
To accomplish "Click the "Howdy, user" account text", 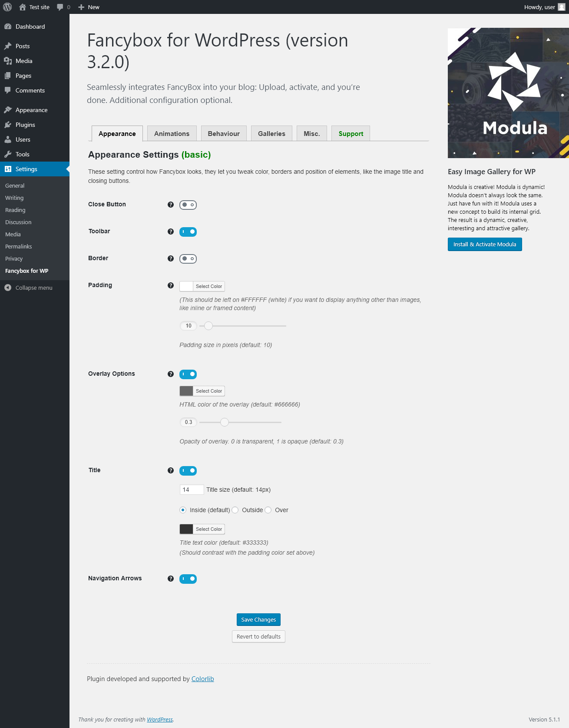I will pyautogui.click(x=539, y=7).
